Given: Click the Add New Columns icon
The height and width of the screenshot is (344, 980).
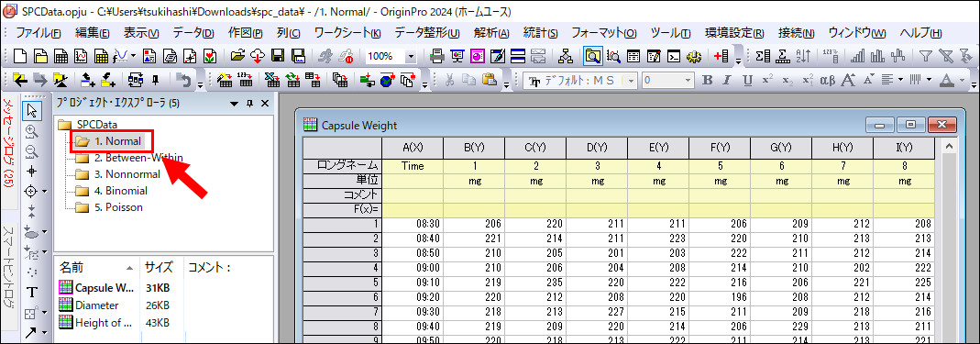Looking at the screenshot, I should (x=721, y=56).
